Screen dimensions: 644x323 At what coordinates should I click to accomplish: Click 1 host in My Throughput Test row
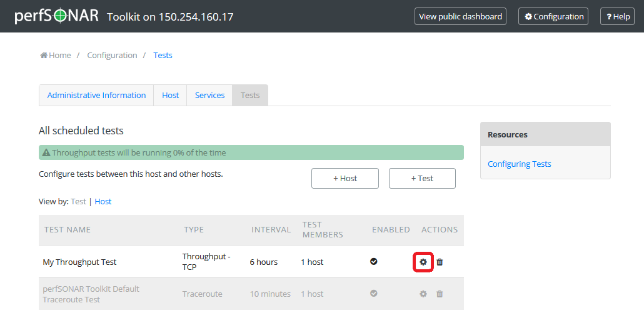[x=312, y=262]
